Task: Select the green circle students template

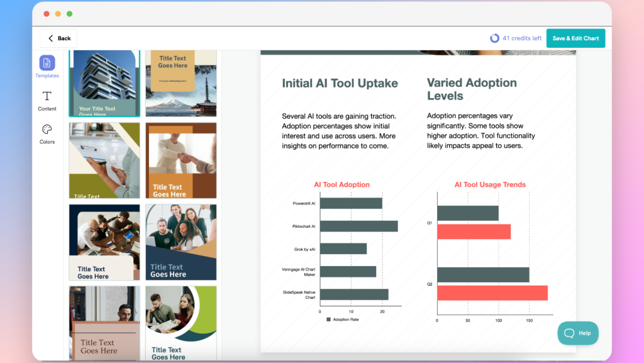Action: (181, 323)
